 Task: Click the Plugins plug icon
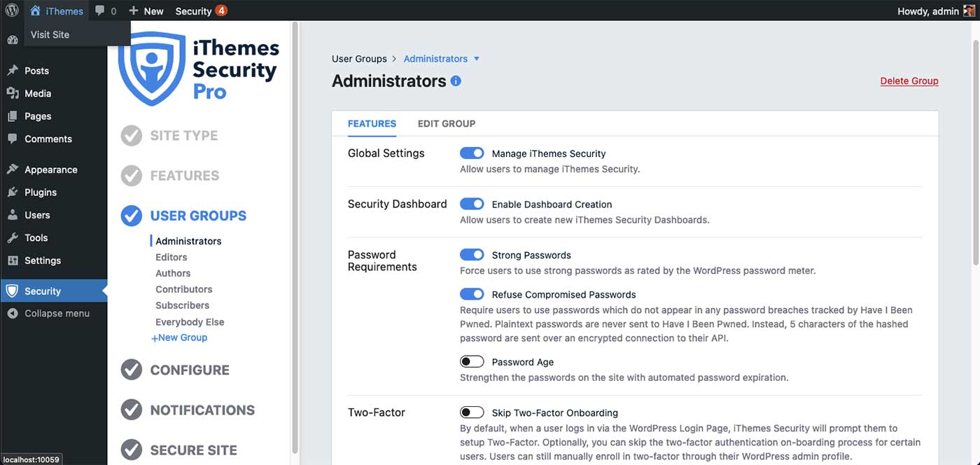[13, 192]
